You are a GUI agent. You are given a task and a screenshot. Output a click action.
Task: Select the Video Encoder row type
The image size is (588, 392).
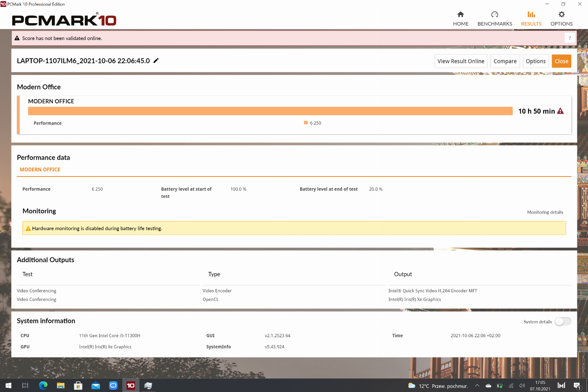click(x=217, y=291)
